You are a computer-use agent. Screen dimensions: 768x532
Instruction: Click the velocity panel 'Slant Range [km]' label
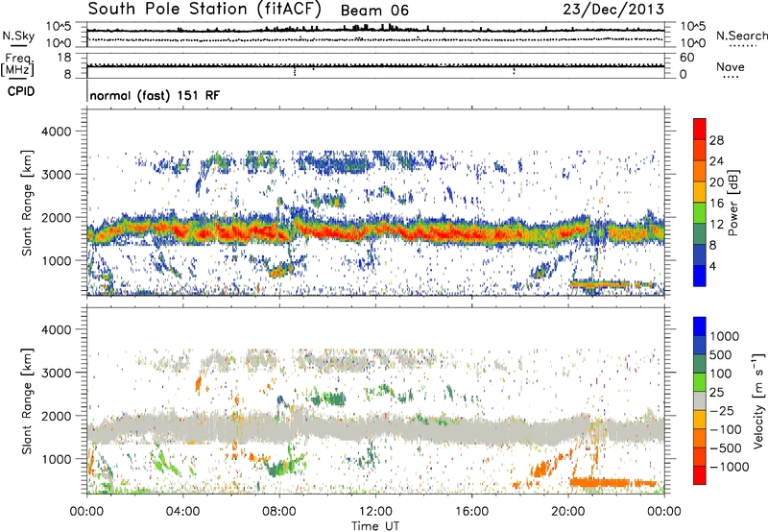pos(27,401)
